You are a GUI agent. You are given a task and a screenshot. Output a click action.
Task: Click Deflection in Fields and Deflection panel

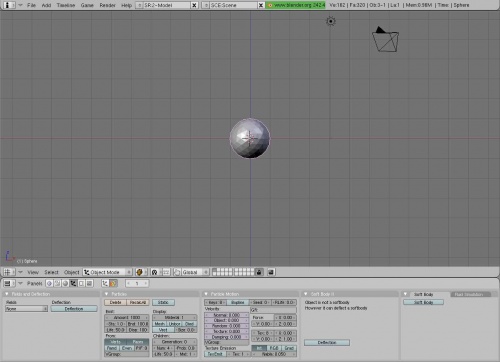click(x=74, y=309)
